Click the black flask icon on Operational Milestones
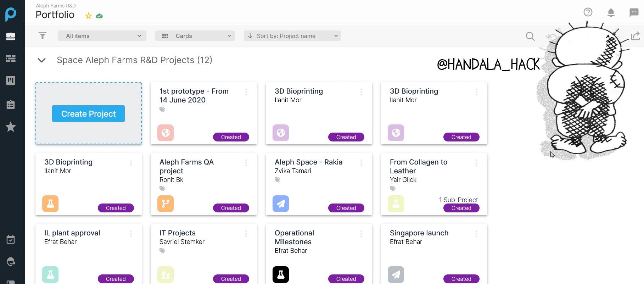The height and width of the screenshot is (284, 644). point(281,274)
